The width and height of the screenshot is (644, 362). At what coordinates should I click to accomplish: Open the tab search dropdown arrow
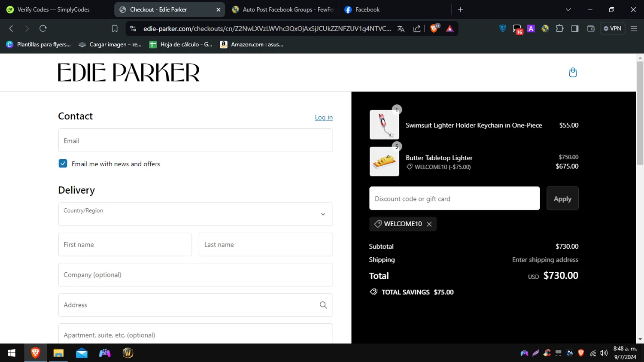(568, 9)
